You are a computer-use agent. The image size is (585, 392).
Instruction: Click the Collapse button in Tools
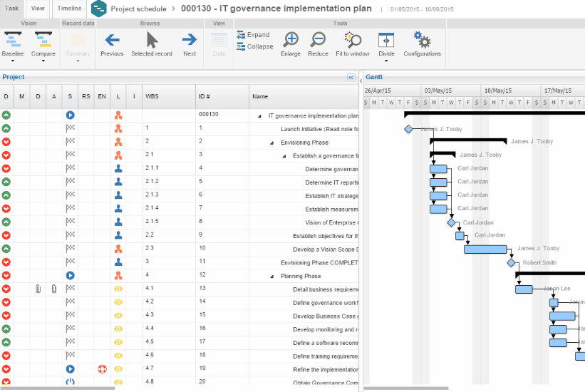[x=254, y=47]
